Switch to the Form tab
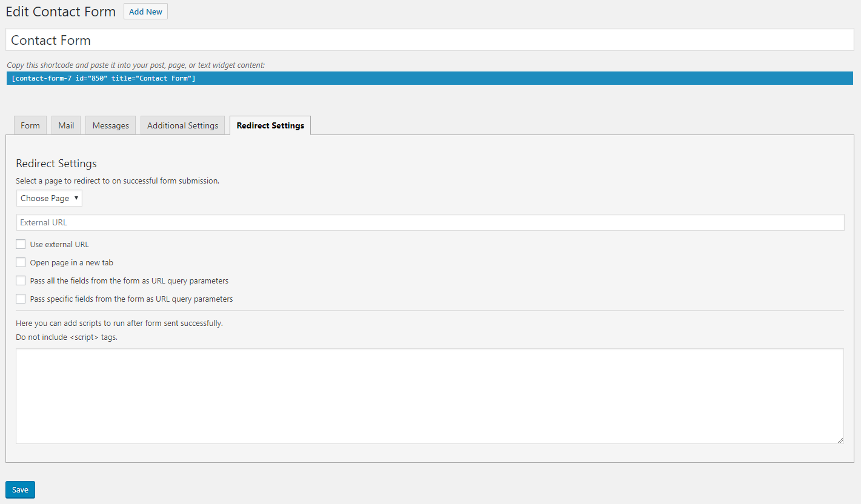Viewport: 861px width, 504px height. 30,125
